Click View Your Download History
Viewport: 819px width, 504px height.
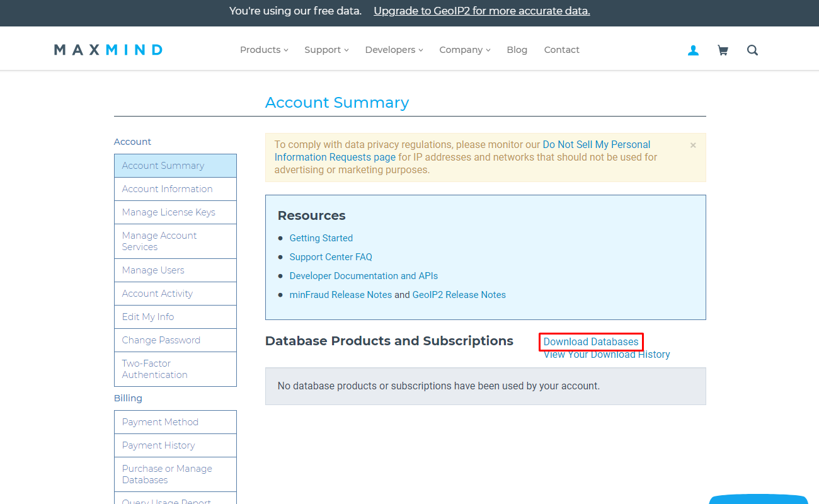607,355
